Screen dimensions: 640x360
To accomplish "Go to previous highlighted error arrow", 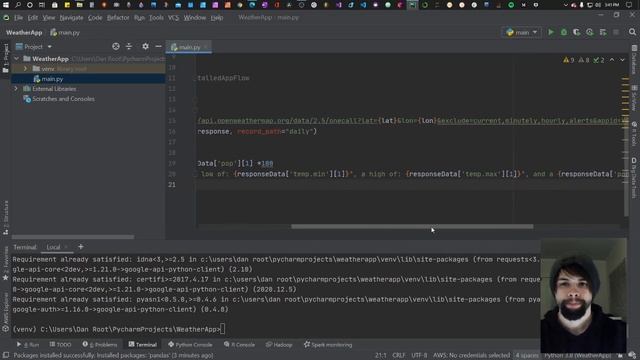I will 612,60.
